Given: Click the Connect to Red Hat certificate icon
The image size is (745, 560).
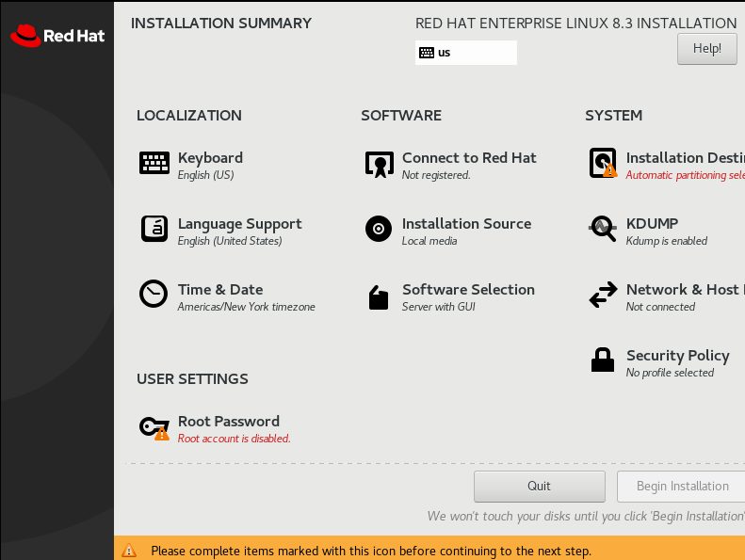Looking at the screenshot, I should [x=380, y=165].
